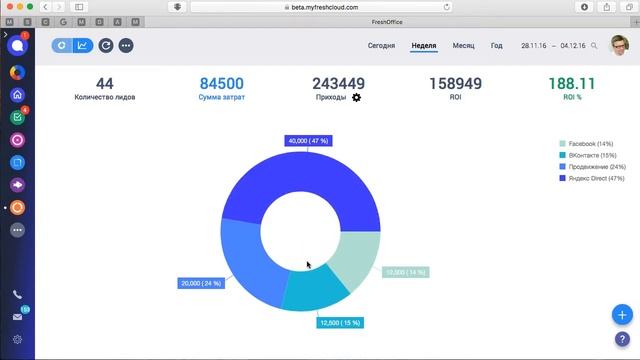Open Safari downloads icon
Viewport: 640px width, 360px height.
[x=584, y=7]
